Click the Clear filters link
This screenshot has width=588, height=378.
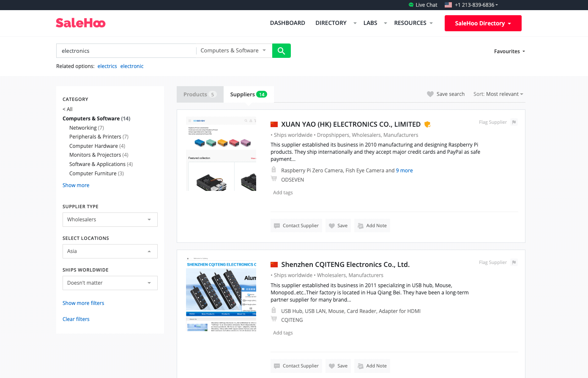click(x=76, y=319)
